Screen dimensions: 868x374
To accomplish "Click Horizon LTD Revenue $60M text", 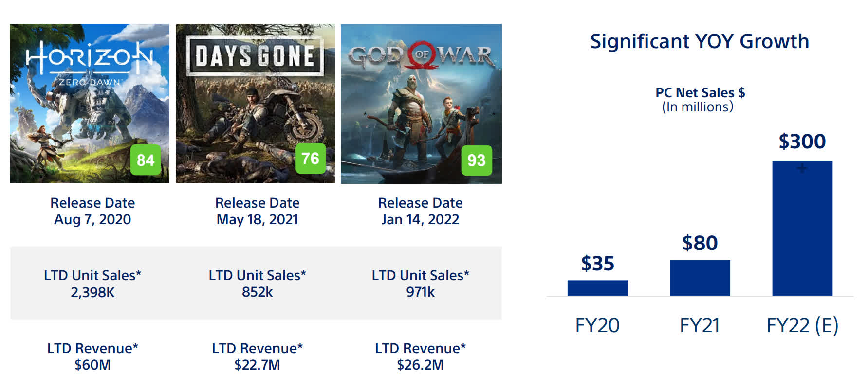I will click(x=92, y=364).
